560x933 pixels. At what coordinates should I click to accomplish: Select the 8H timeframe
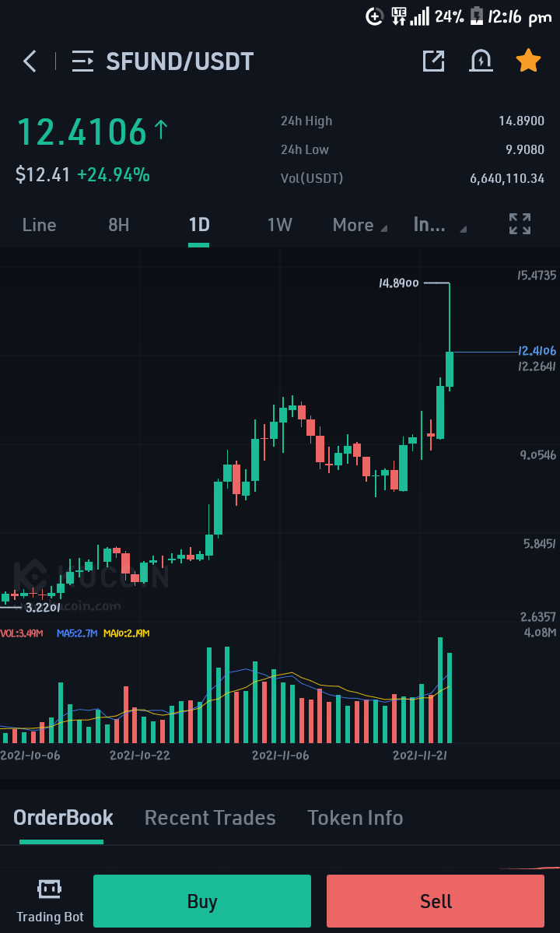click(x=119, y=225)
